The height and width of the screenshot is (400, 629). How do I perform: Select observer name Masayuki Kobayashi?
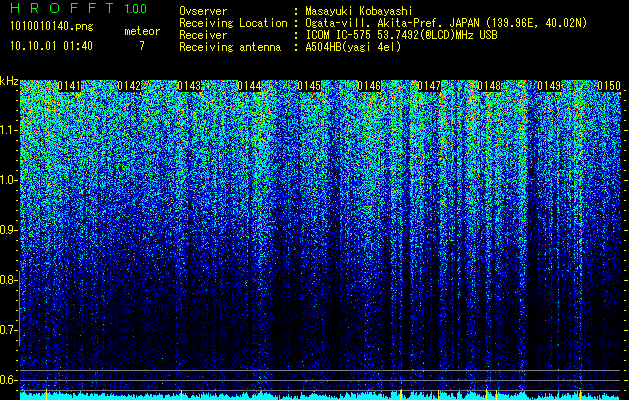(359, 11)
